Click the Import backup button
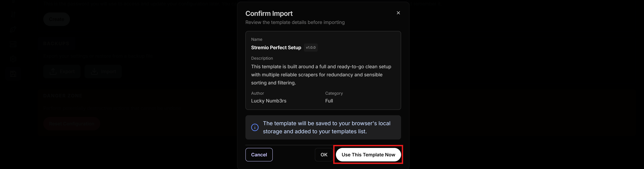 [x=103, y=71]
